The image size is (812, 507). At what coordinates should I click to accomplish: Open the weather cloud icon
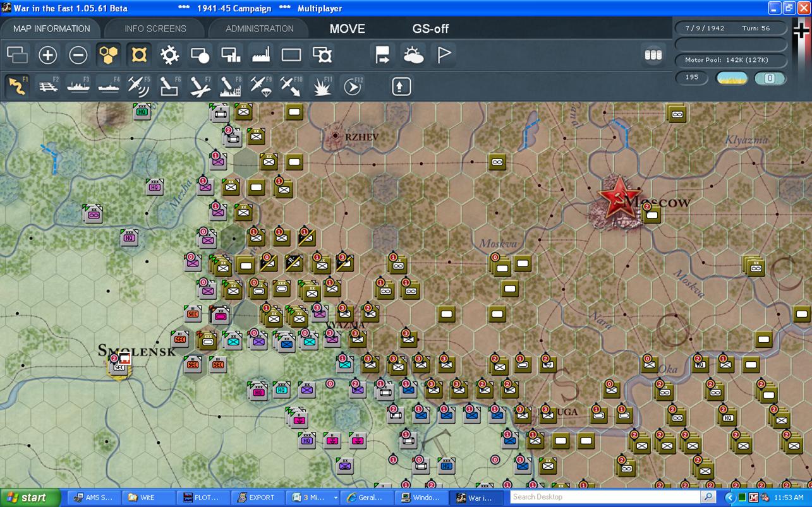pyautogui.click(x=413, y=56)
